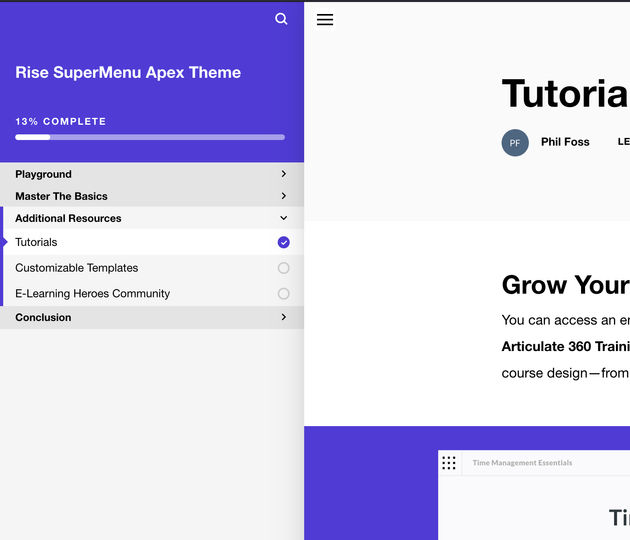Click the dotted grid icon beside Time Management Essentials
Screen dimensions: 630x540
[x=449, y=463]
